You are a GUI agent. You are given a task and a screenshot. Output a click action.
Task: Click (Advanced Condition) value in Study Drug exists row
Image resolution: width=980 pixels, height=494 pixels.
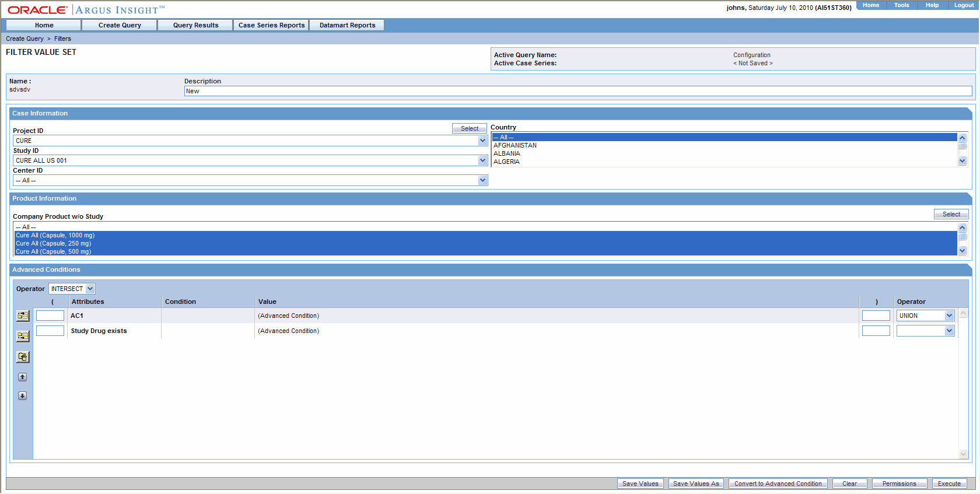coord(288,331)
